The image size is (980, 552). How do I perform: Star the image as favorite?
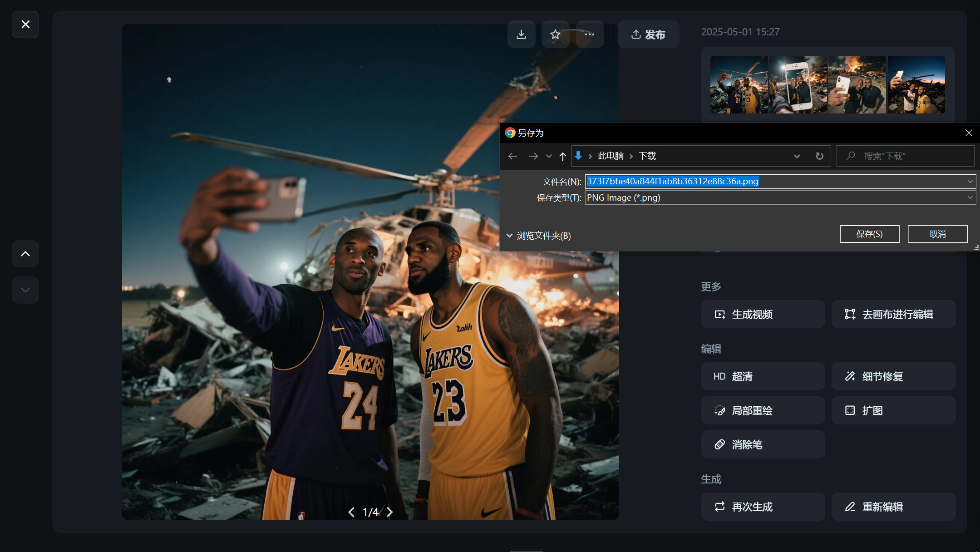point(555,34)
